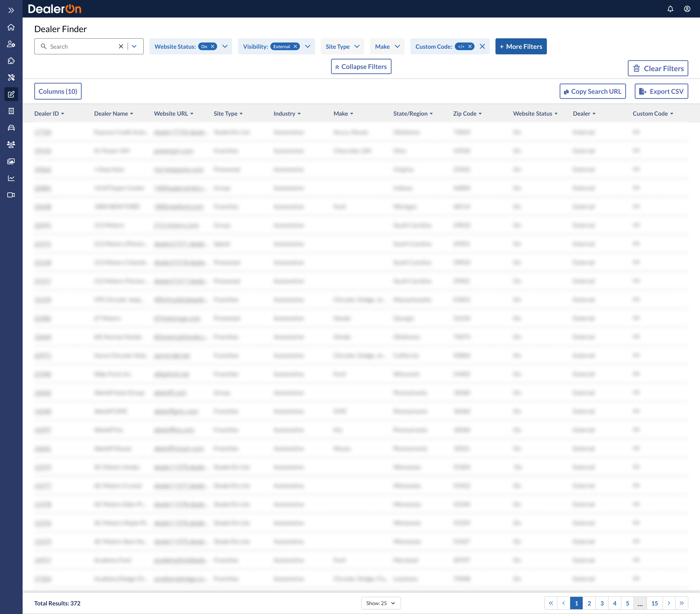Open the tools wrench sidebar icon
700x614 pixels.
point(11,78)
